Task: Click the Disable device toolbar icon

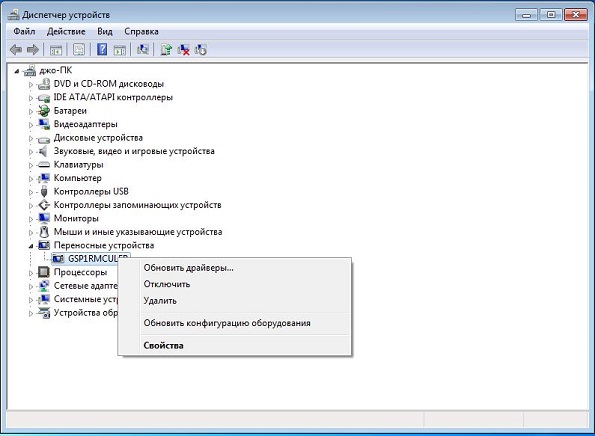Action: coord(200,50)
